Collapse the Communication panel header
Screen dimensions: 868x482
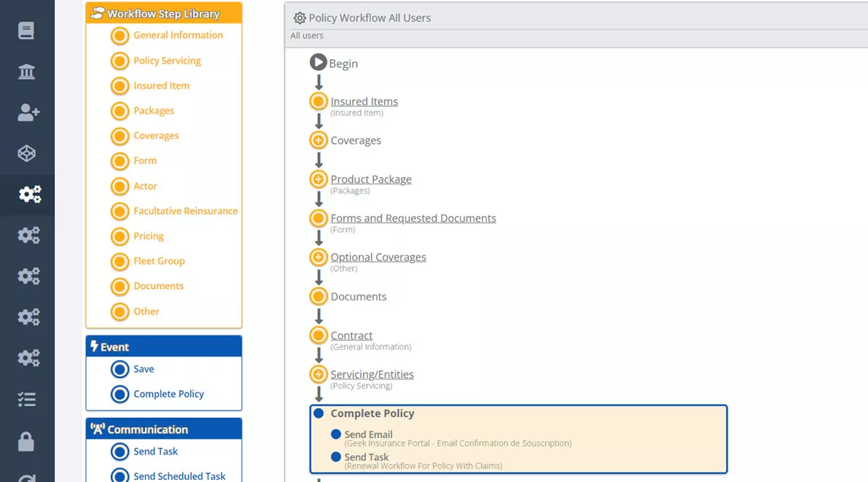164,429
